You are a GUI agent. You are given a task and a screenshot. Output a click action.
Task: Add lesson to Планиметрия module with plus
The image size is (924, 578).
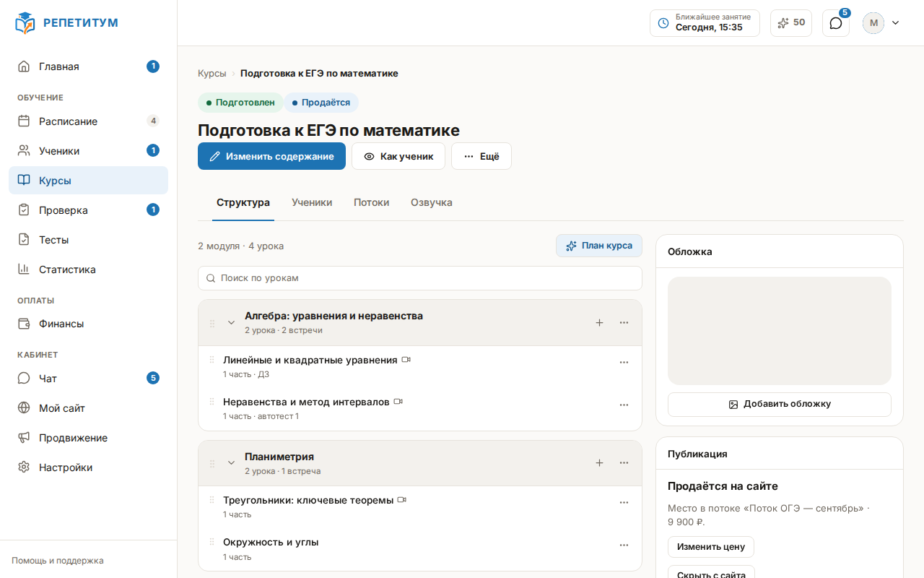click(x=599, y=463)
